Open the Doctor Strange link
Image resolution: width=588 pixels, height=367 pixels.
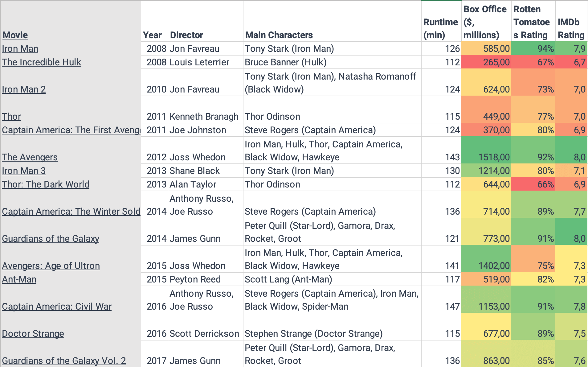[x=33, y=334]
